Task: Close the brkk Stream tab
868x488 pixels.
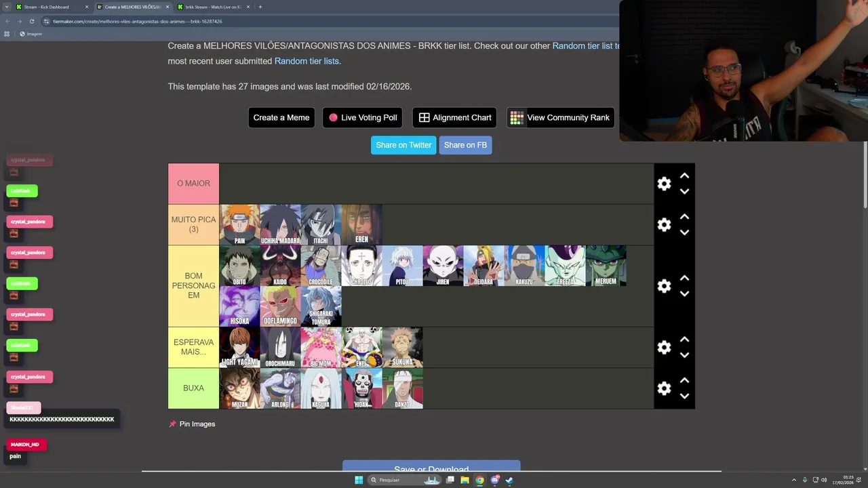Action: tap(248, 7)
